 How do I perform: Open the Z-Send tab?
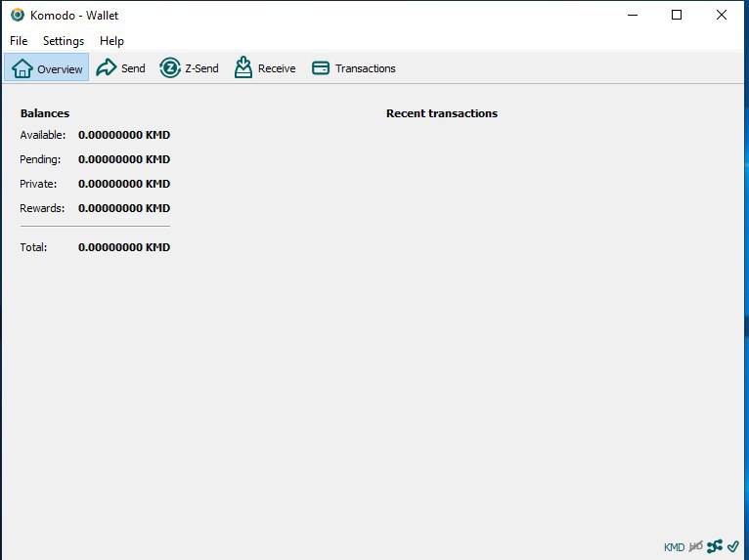(x=189, y=67)
